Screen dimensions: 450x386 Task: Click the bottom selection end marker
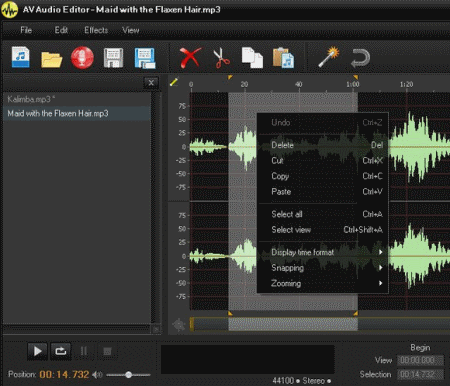tap(356, 313)
